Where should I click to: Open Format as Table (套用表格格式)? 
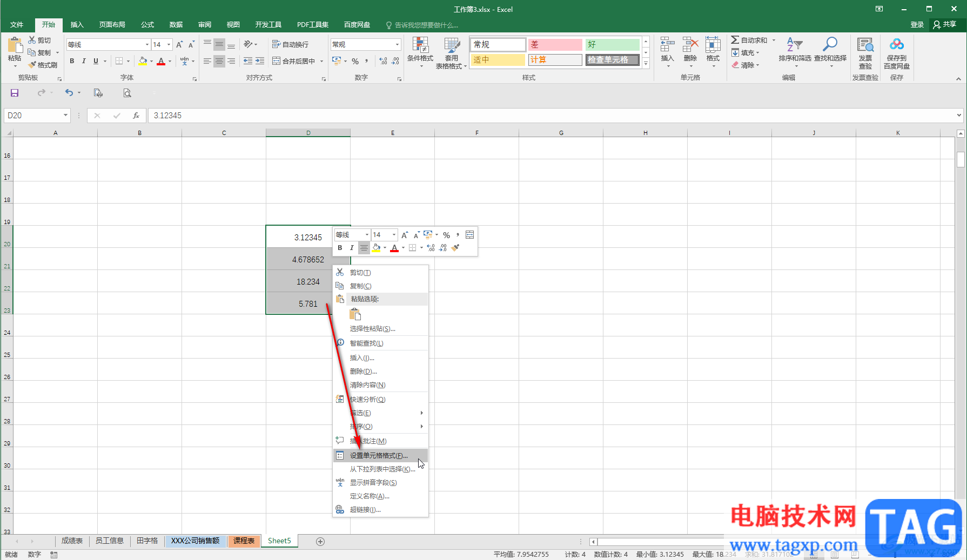tap(451, 52)
